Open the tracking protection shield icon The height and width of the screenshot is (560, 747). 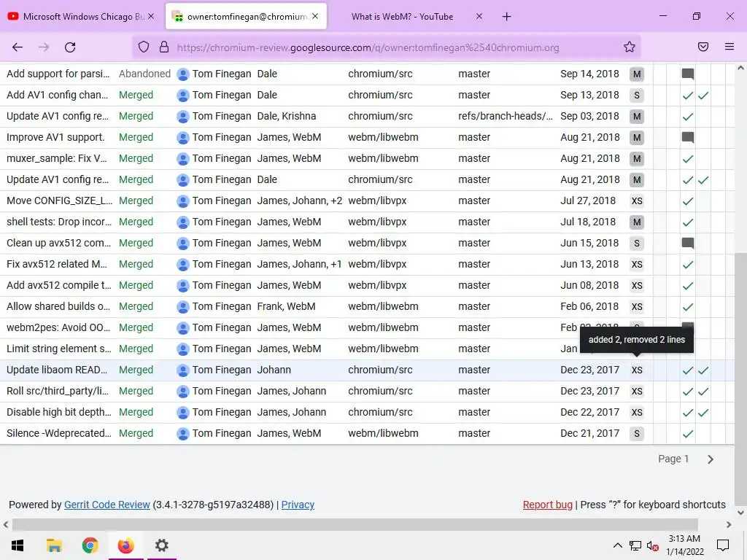144,47
